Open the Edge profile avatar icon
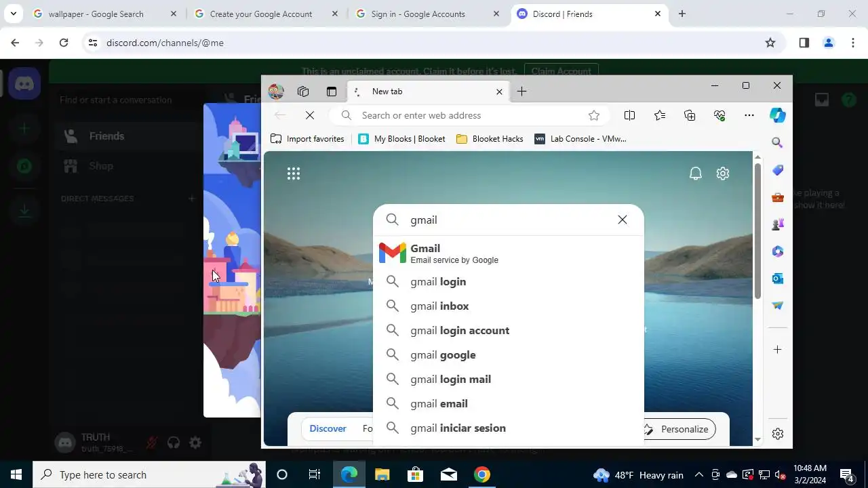The width and height of the screenshot is (868, 488). (x=276, y=91)
